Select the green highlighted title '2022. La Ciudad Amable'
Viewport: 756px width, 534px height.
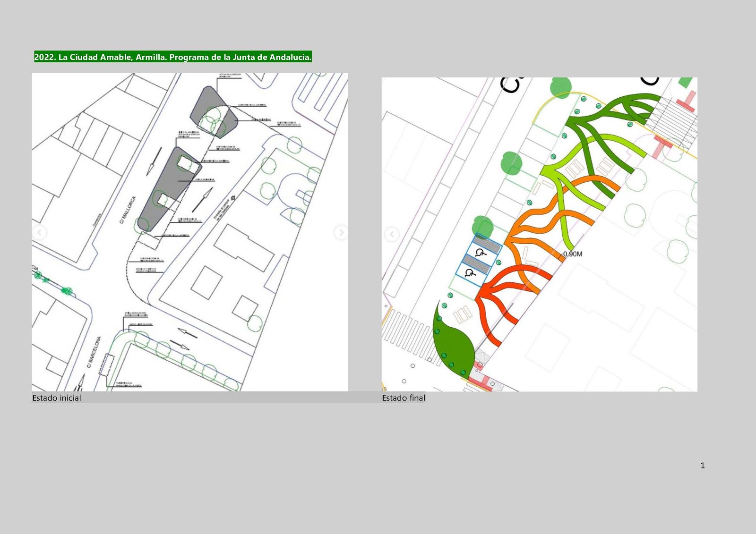click(172, 57)
